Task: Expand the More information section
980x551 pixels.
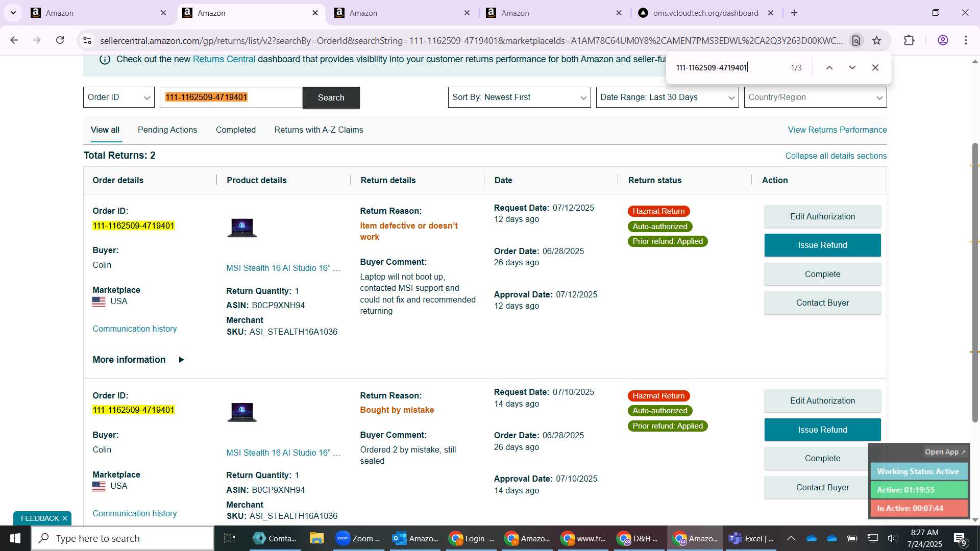Action: [x=138, y=360]
